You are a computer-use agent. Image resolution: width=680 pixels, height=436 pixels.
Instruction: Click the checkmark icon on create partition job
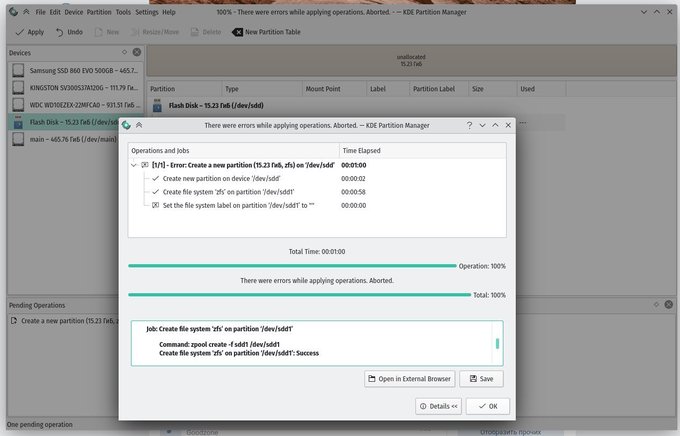click(x=155, y=178)
